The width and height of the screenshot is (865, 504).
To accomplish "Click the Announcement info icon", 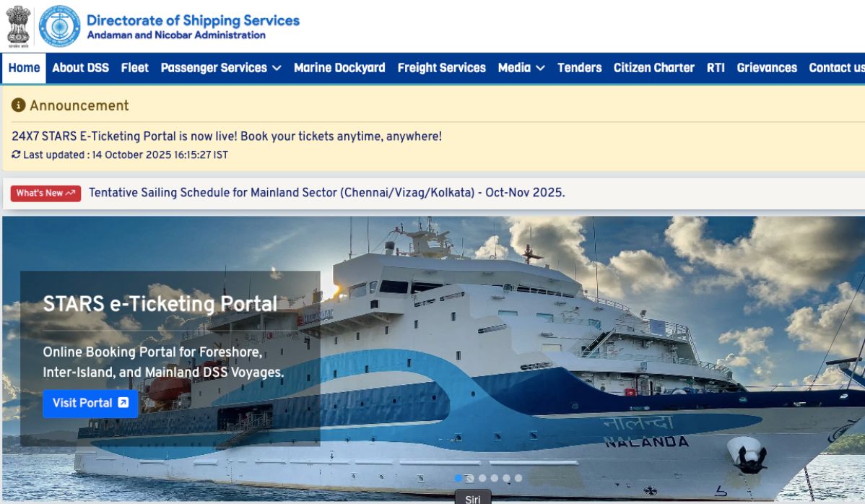I will tap(18, 105).
